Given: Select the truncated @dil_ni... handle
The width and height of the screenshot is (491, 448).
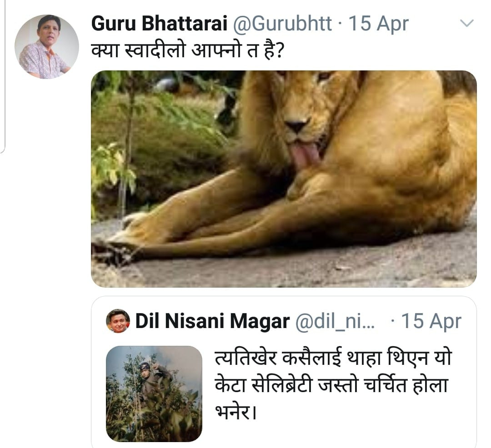Looking at the screenshot, I should [x=336, y=322].
